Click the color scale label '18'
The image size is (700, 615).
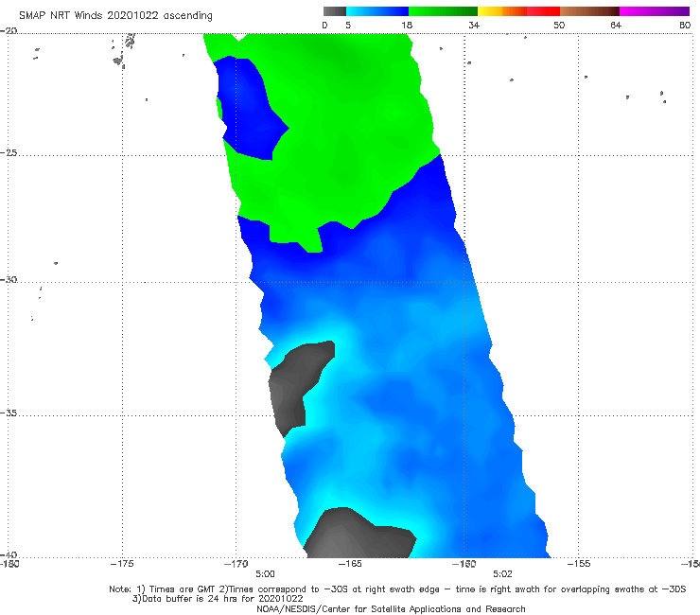[x=407, y=25]
